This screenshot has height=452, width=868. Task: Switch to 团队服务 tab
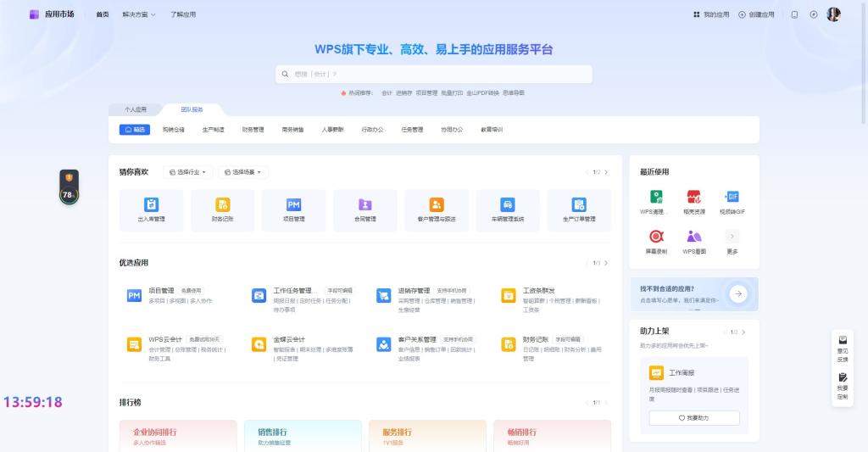[x=192, y=109]
